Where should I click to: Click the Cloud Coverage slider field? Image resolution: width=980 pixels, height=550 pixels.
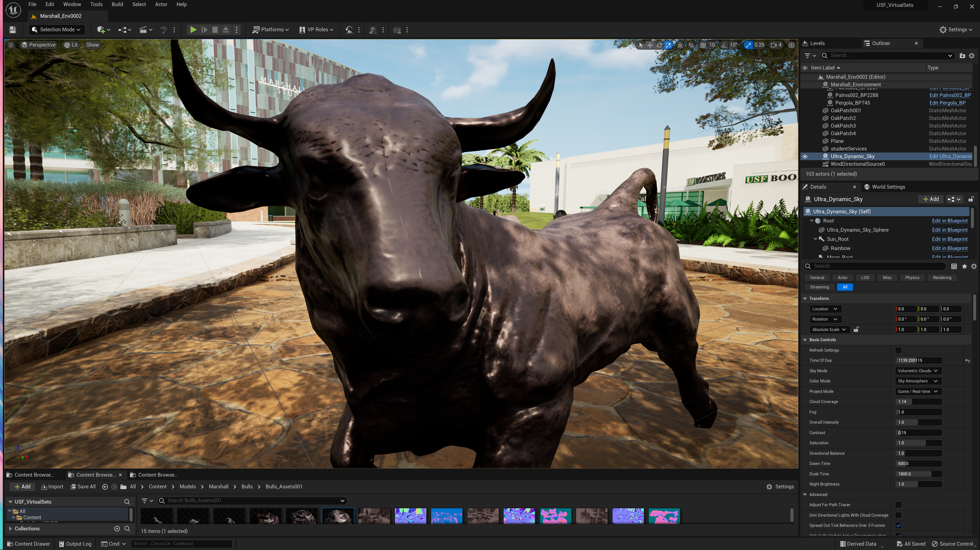[x=918, y=402]
